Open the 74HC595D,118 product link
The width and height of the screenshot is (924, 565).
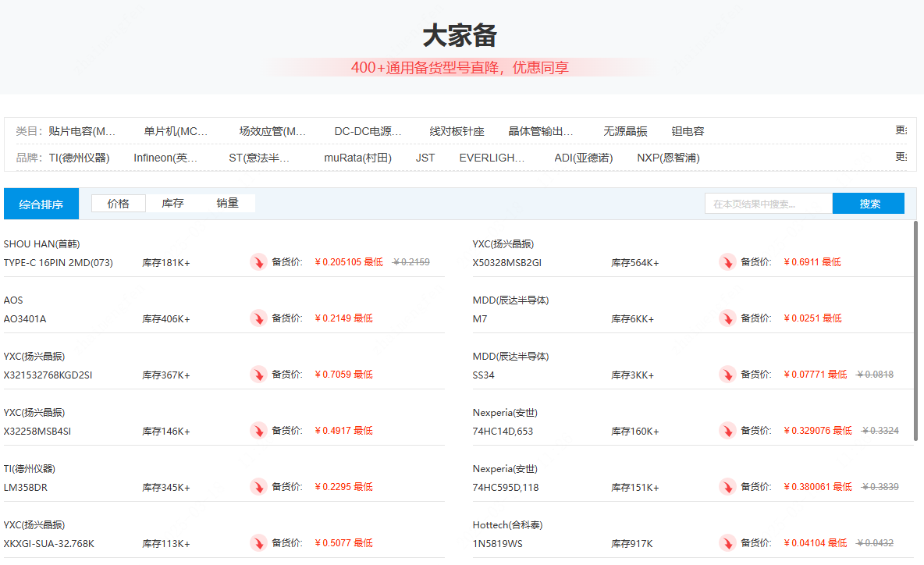506,487
